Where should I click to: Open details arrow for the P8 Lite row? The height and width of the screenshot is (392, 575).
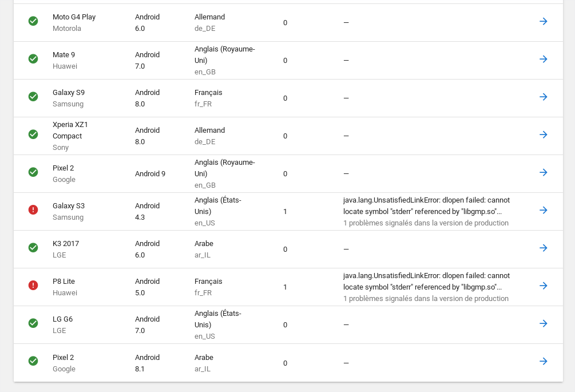tap(543, 286)
